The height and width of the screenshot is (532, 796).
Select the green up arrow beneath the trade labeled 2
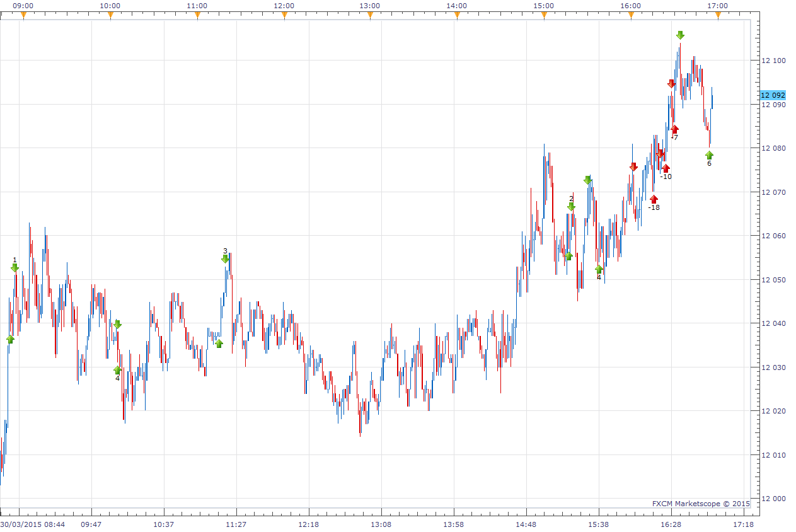[x=568, y=256]
